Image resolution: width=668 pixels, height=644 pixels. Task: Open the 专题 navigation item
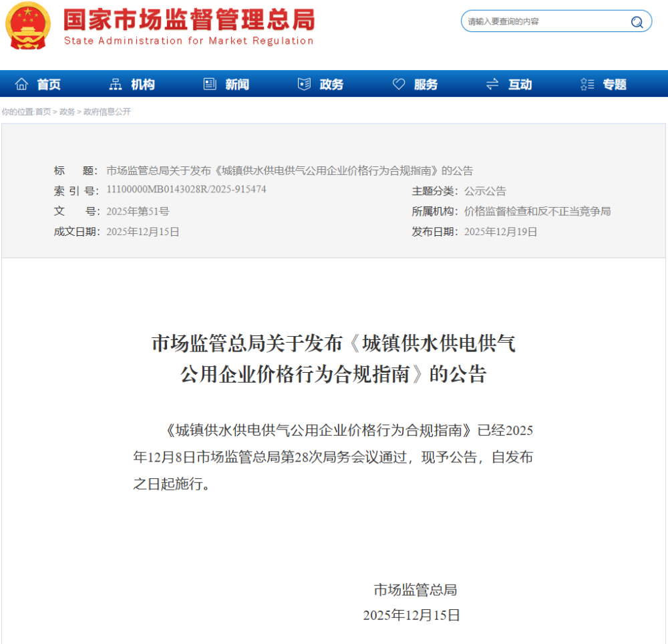coord(615,84)
